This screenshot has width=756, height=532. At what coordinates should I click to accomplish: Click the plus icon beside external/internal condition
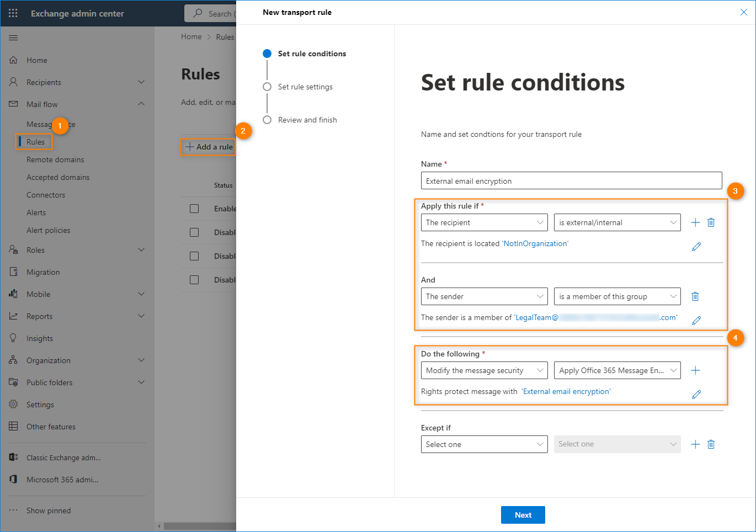tap(695, 222)
